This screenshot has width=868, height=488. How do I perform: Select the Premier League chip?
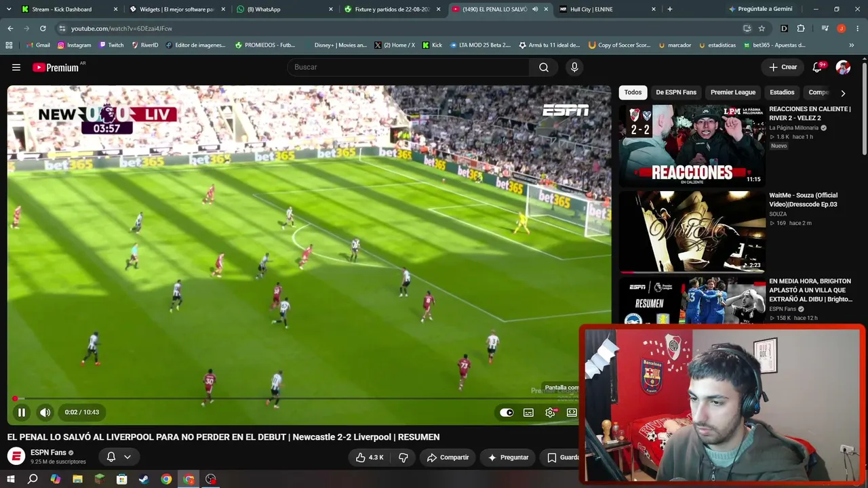[733, 92]
